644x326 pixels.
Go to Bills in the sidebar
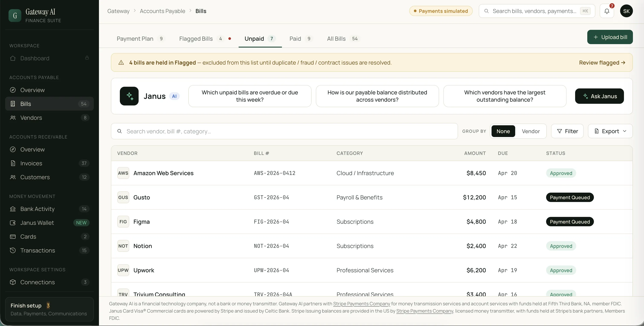point(49,104)
